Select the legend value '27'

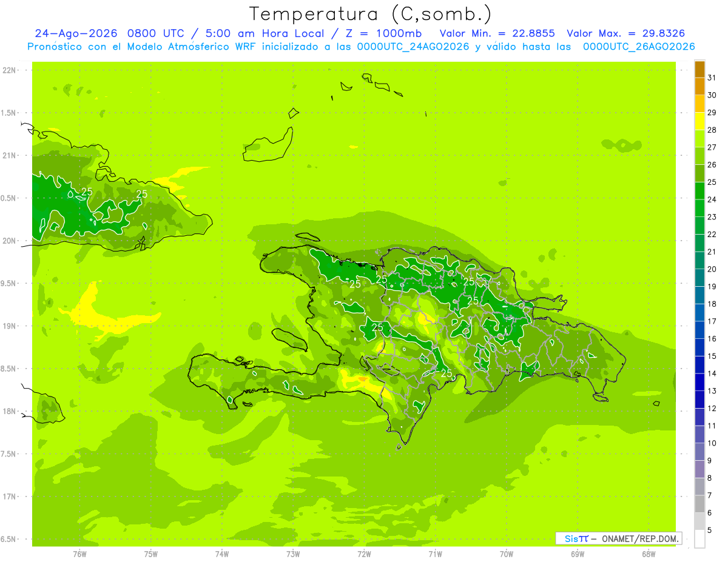pos(712,147)
